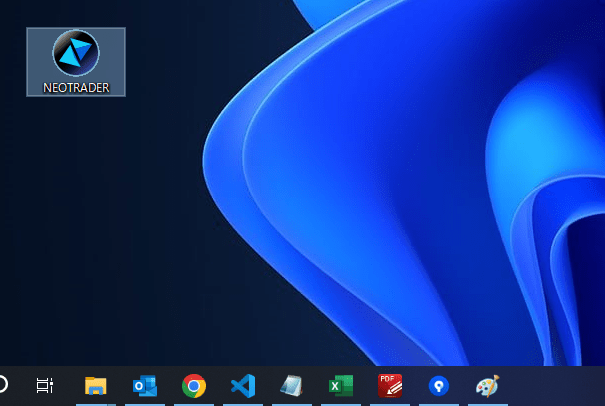Open the red PDF editor taskbar icon

pos(390,386)
